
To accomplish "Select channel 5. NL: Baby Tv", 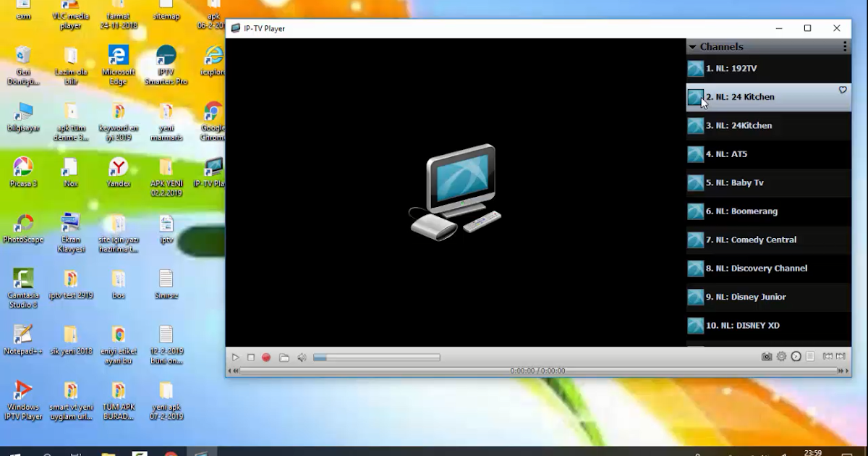I will pyautogui.click(x=768, y=183).
